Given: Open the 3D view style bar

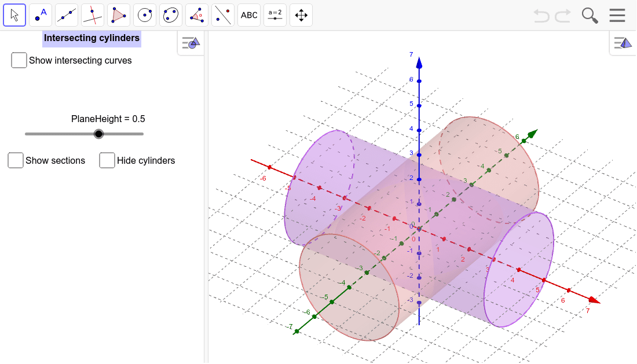Looking at the screenshot, I should (x=623, y=43).
